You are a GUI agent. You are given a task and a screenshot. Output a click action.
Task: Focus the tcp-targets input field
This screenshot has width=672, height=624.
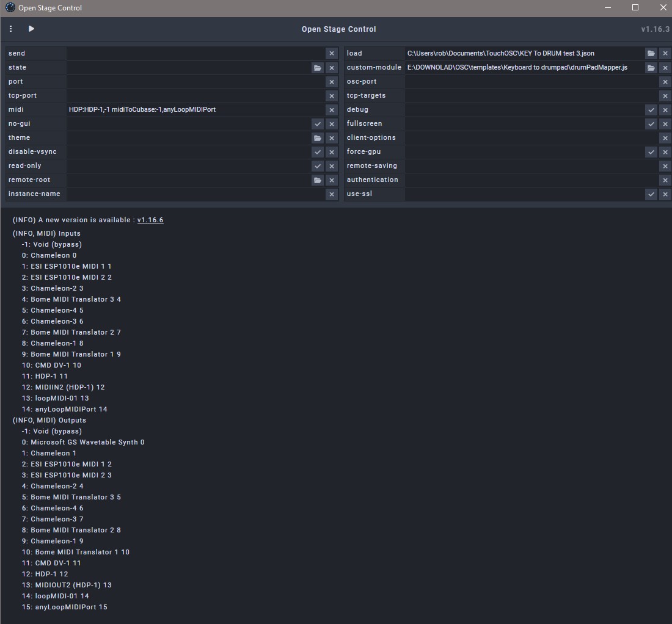(x=531, y=96)
